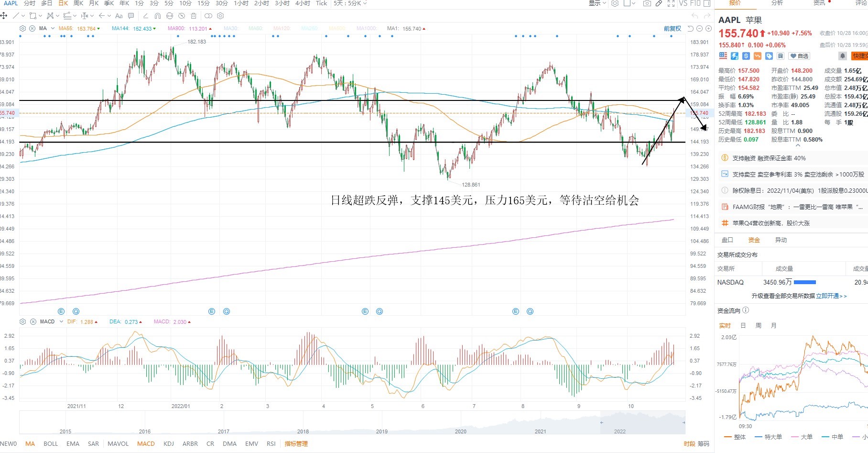
Task: Click the VS compare button
Action: [x=683, y=3]
